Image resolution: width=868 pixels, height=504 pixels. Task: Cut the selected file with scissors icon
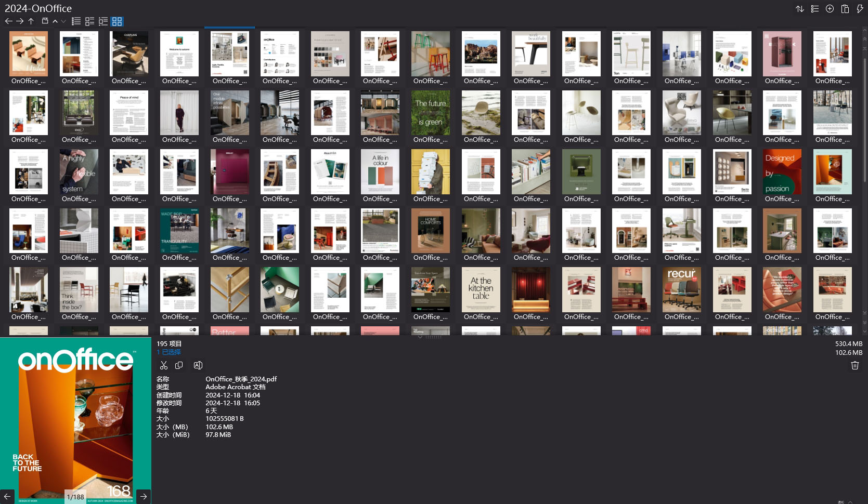pyautogui.click(x=164, y=365)
